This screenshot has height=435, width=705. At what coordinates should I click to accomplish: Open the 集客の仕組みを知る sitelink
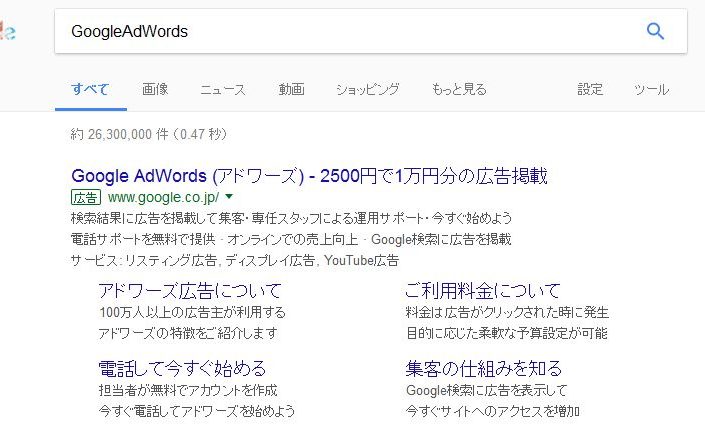(x=484, y=368)
